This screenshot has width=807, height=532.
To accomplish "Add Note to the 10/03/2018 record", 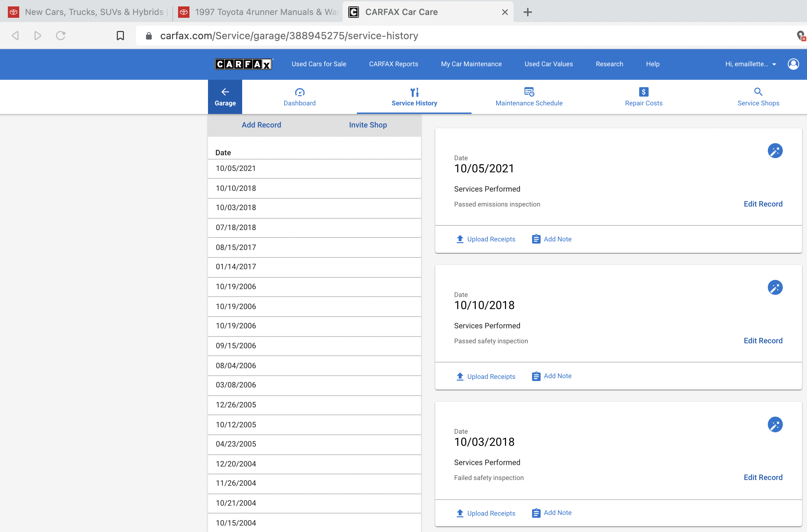I will pyautogui.click(x=552, y=513).
